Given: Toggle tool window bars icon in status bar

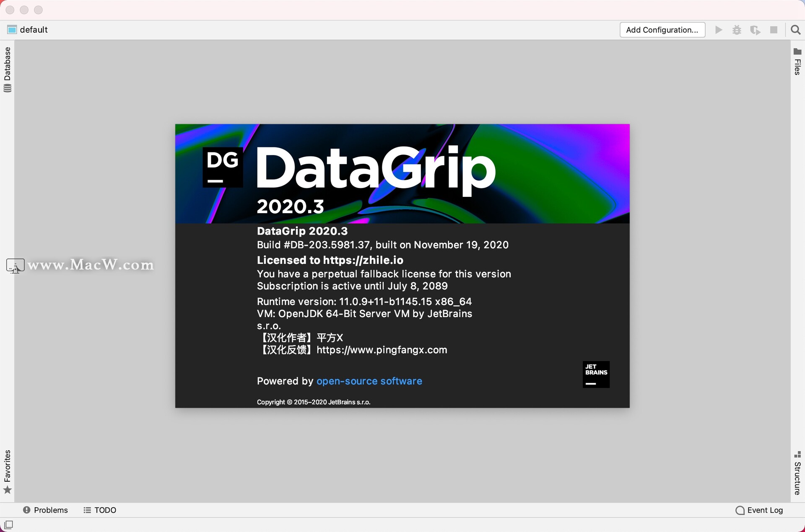Looking at the screenshot, I should (8, 524).
